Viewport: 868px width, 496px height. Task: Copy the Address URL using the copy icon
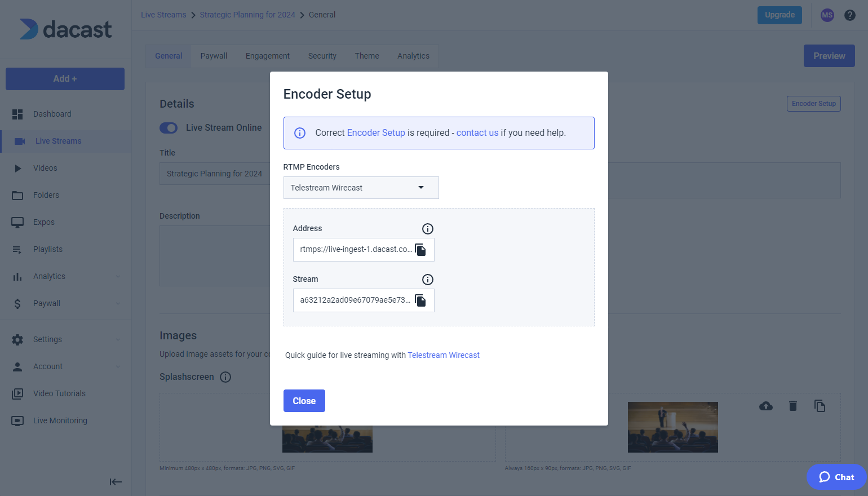(x=420, y=249)
